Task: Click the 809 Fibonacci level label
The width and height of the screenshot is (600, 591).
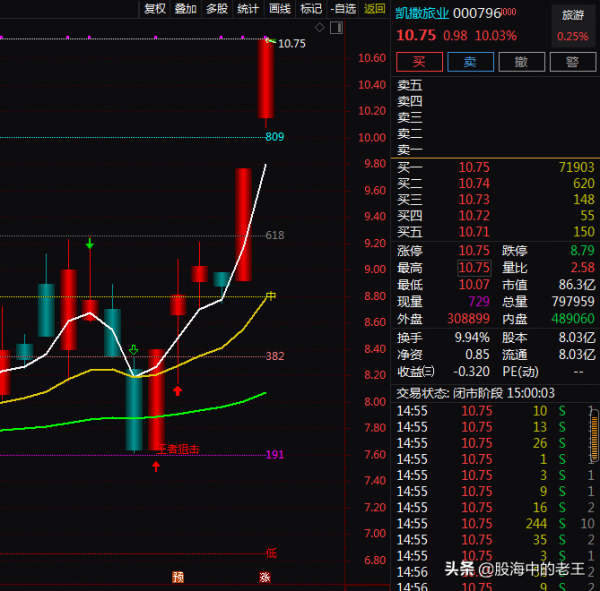Action: [x=275, y=137]
